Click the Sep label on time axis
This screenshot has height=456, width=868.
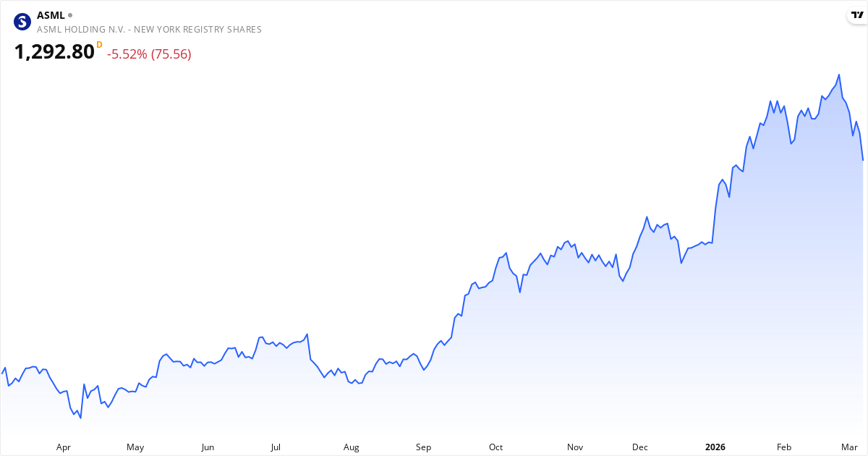point(424,447)
